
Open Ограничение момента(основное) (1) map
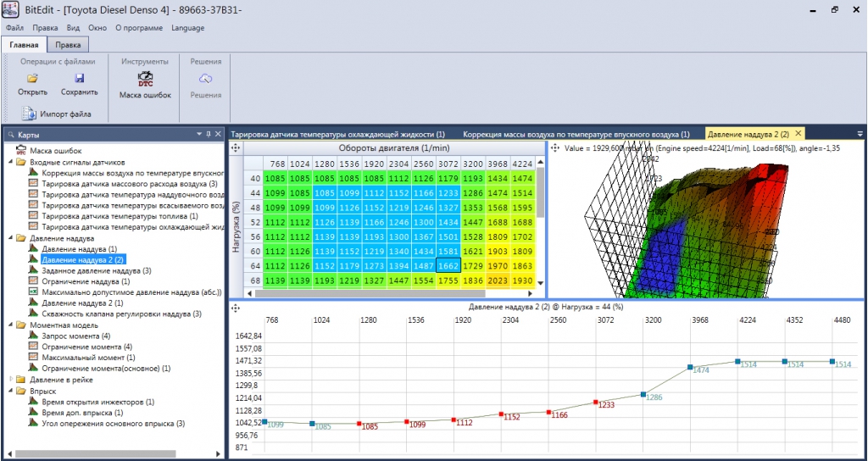(106, 369)
